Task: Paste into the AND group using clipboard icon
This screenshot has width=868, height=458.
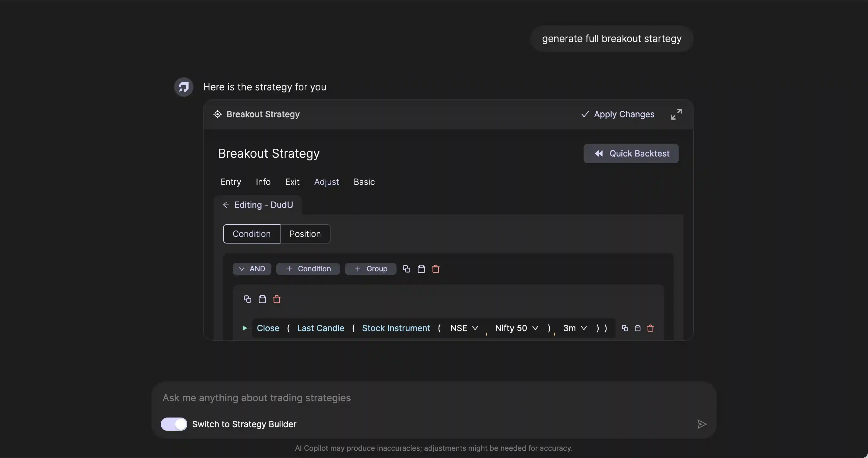Action: point(421,269)
